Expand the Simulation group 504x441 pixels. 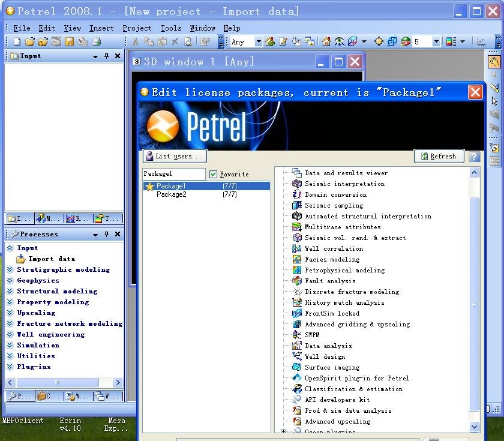10,345
